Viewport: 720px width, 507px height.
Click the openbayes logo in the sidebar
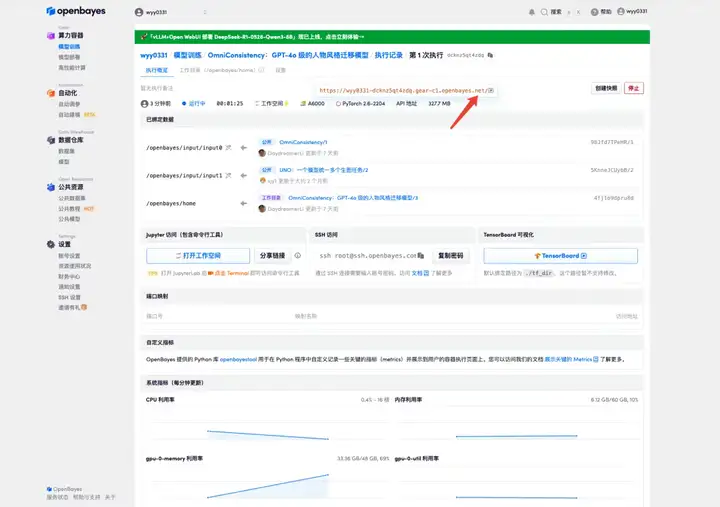(76, 11)
